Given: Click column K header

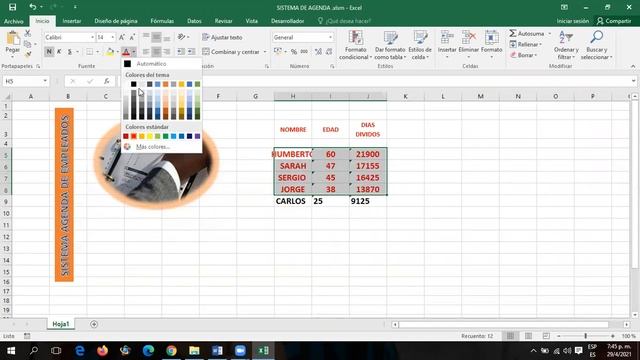Looking at the screenshot, I should (405, 96).
